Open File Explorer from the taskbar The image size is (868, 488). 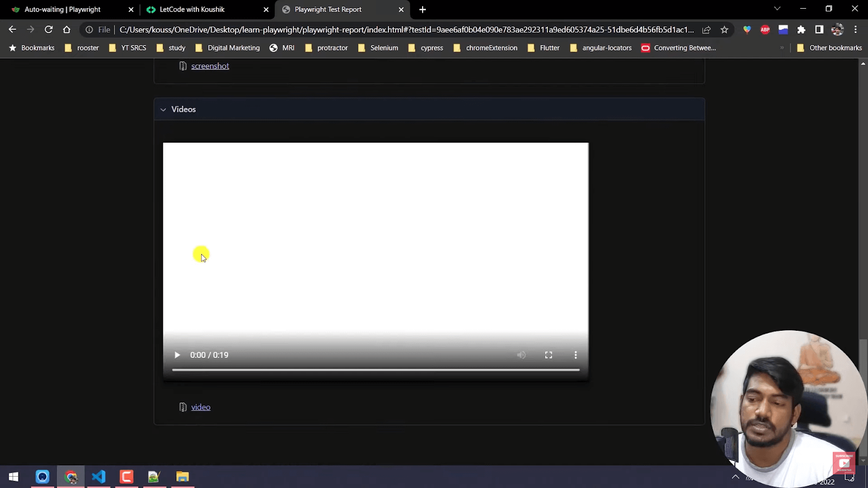point(182,477)
